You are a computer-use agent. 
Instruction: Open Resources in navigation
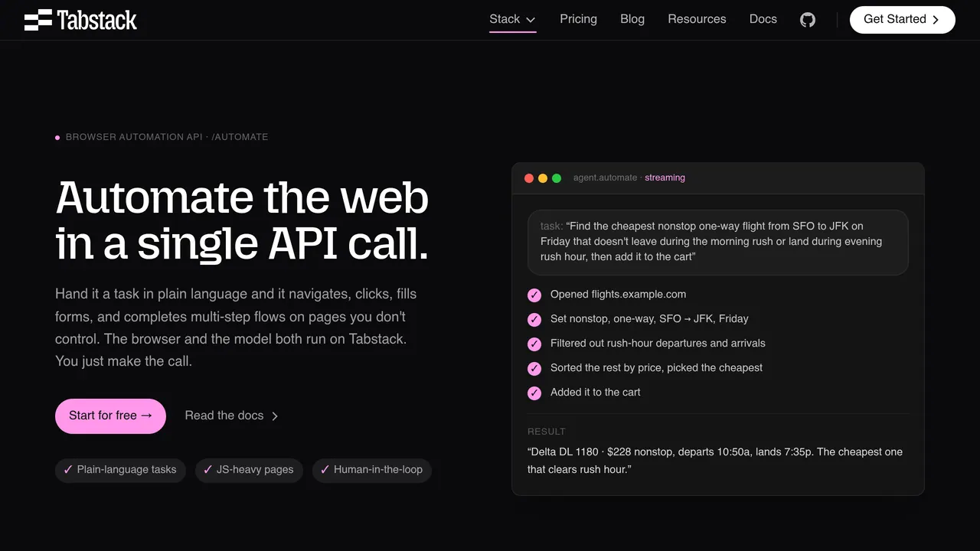click(697, 19)
